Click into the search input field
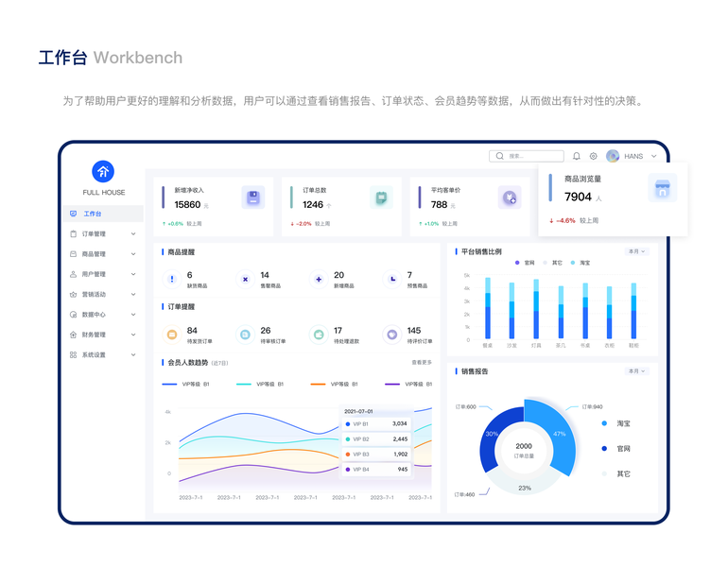This screenshot has width=728, height=567. pyautogui.click(x=527, y=156)
